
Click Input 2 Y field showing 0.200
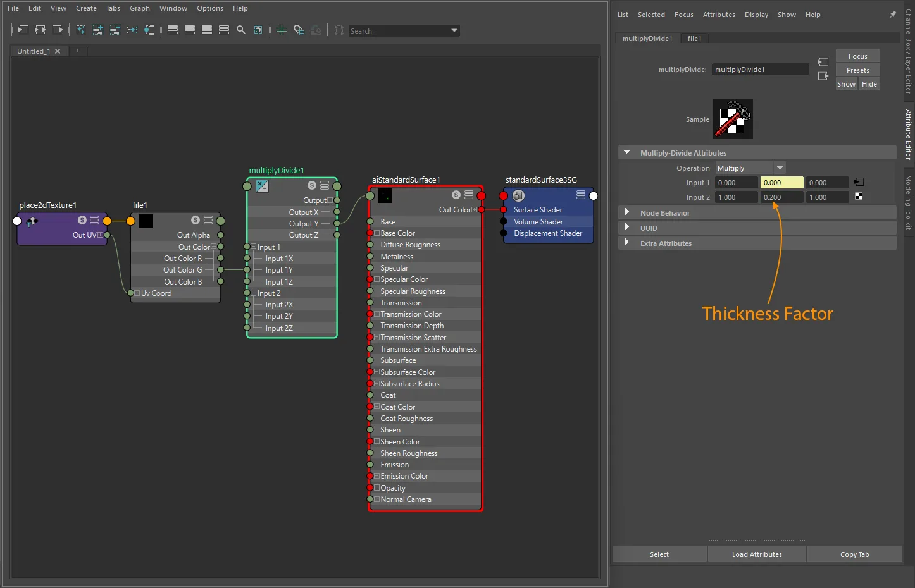pos(782,197)
